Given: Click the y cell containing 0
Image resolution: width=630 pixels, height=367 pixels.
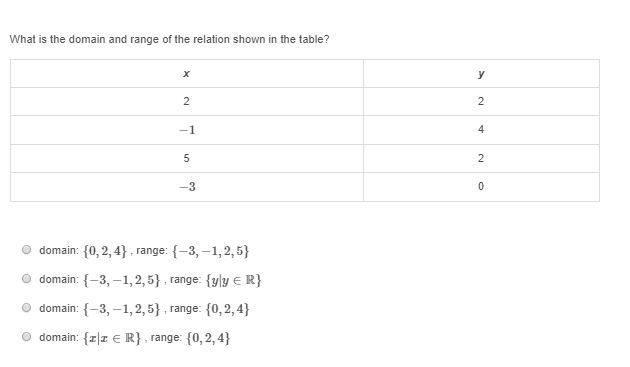Looking at the screenshot, I should [x=481, y=187].
